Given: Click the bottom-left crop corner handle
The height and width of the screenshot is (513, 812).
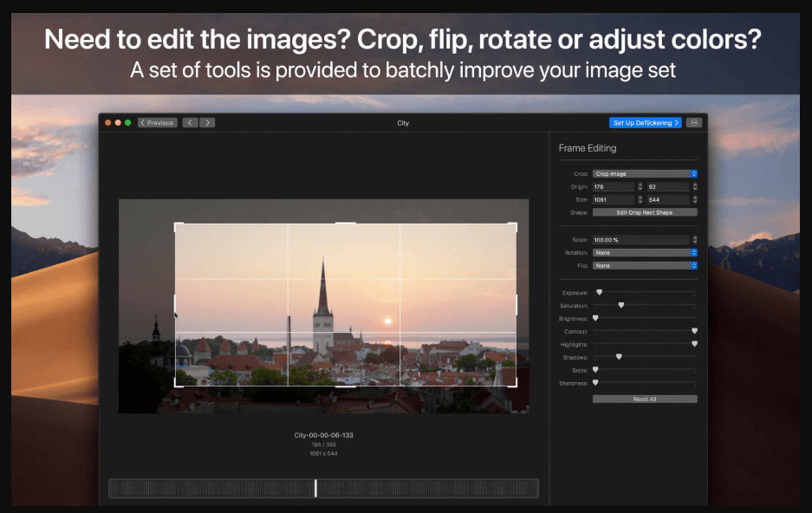Looking at the screenshot, I should 179,382.
